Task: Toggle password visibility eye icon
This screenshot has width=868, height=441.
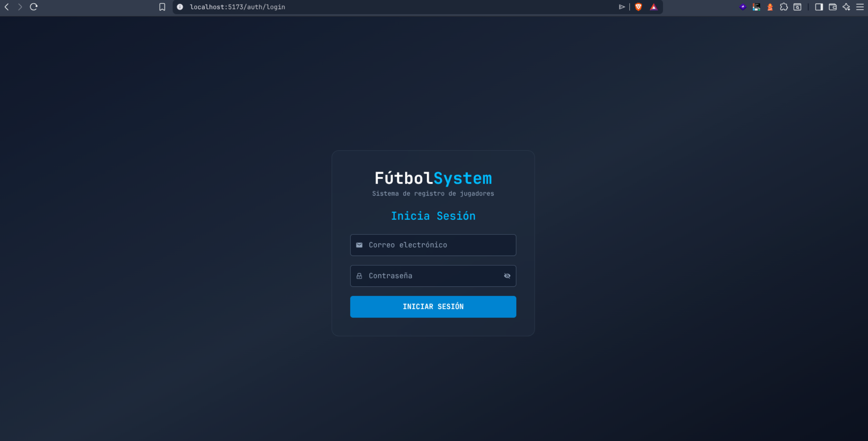Action: tap(507, 276)
